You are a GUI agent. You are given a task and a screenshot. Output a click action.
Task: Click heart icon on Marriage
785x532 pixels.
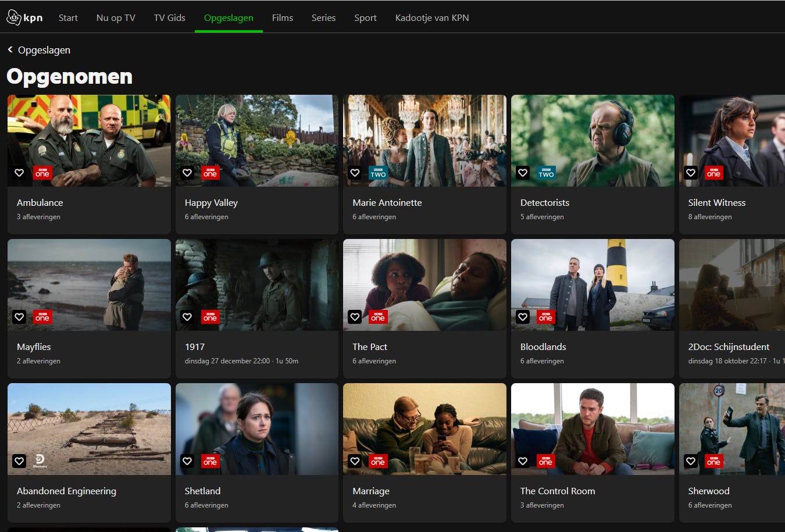[355, 461]
